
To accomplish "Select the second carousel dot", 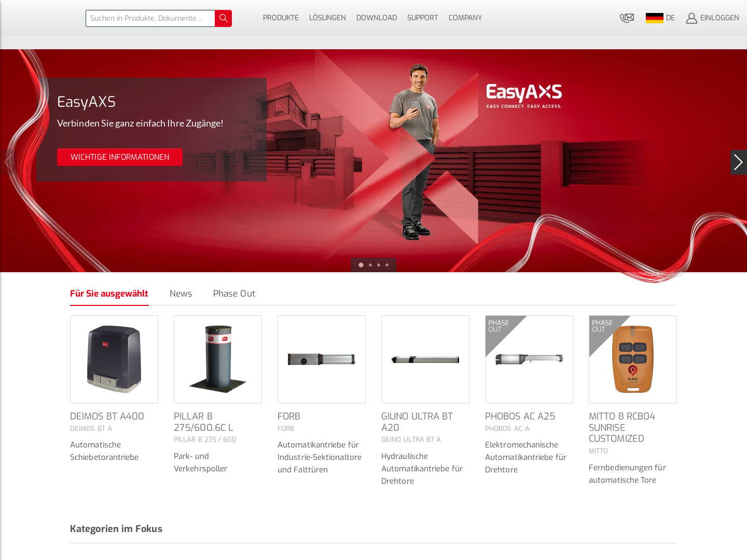I will pos(370,265).
